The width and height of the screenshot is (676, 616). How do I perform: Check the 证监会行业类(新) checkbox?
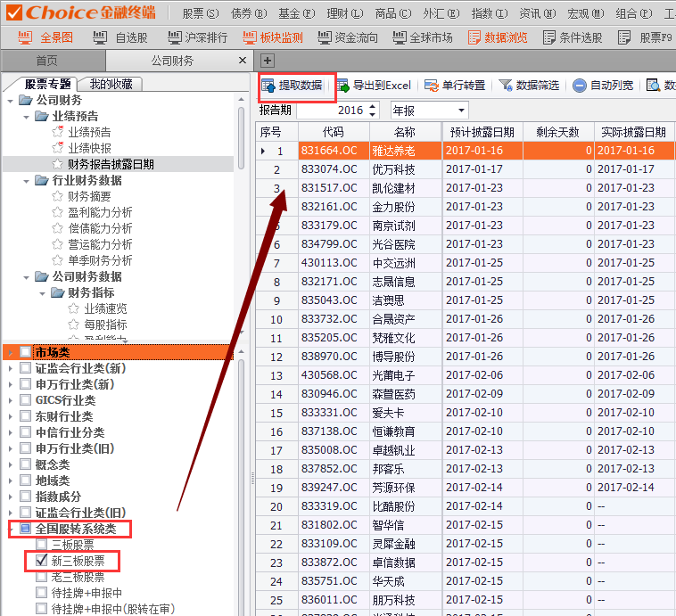tap(26, 368)
